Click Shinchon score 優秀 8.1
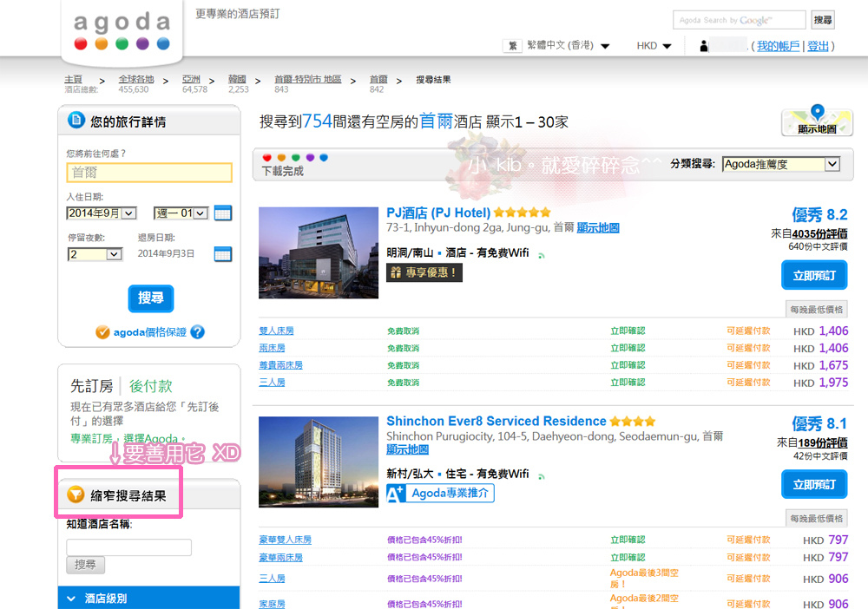868x609 pixels. (819, 423)
